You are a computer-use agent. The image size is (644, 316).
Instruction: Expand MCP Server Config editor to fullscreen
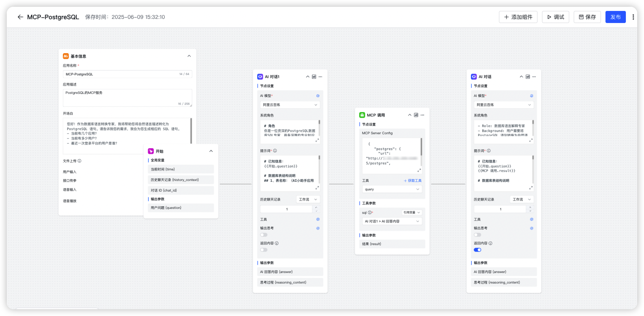coord(419,170)
